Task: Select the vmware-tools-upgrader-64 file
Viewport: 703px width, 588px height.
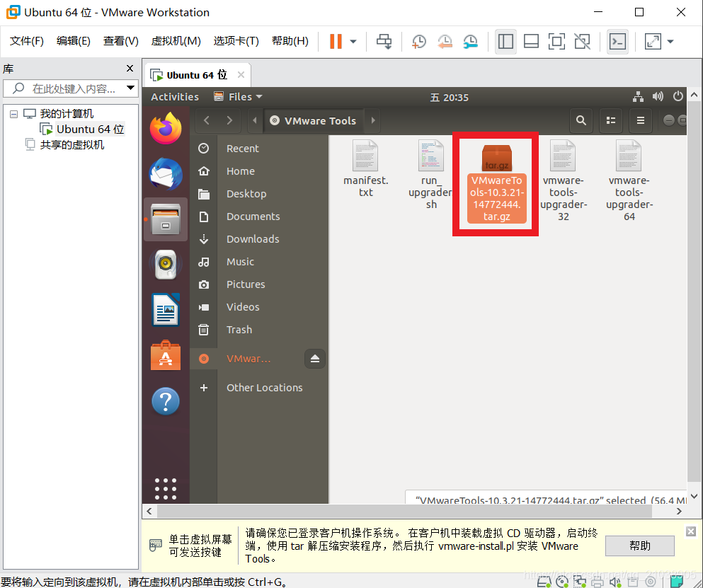Action: click(x=629, y=180)
